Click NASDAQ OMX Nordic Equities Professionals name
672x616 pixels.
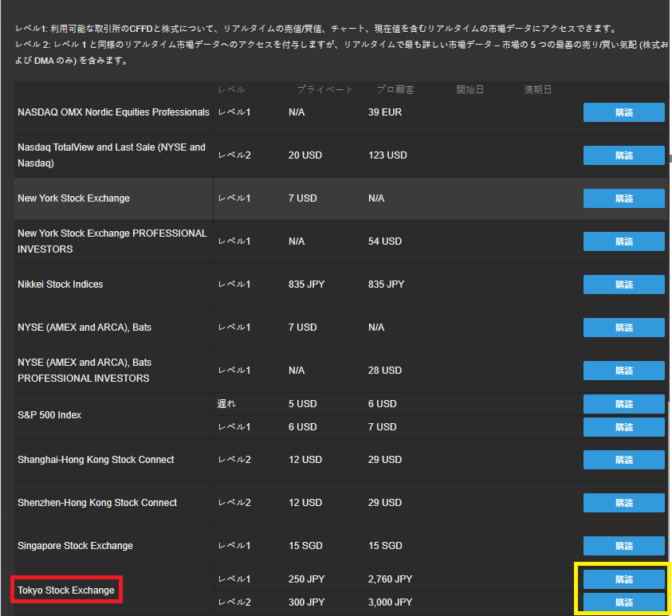click(x=113, y=112)
